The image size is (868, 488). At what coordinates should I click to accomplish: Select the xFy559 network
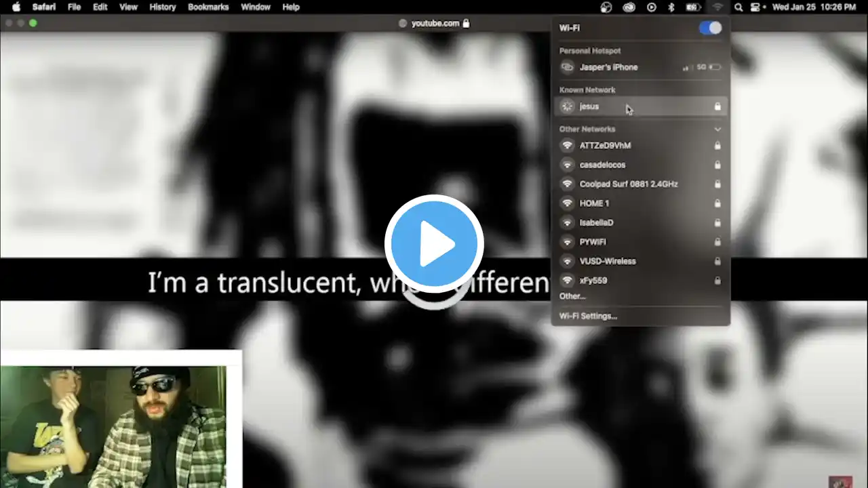640,281
